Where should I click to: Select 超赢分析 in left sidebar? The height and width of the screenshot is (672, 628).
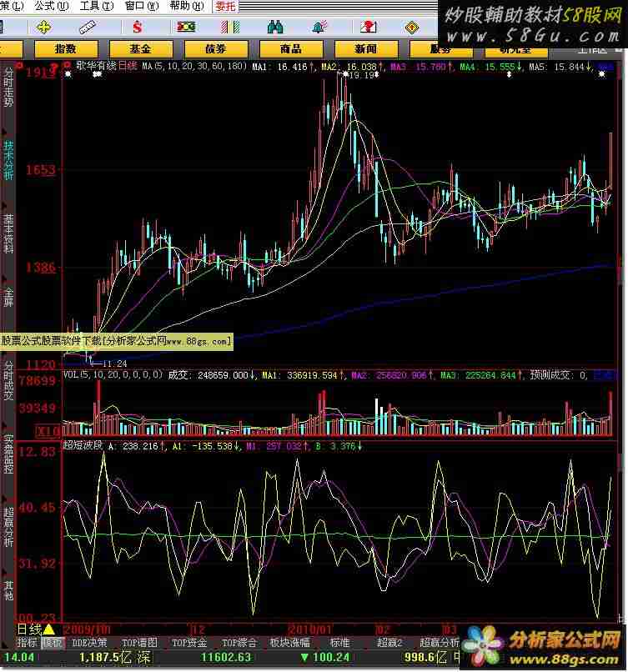tap(8, 527)
